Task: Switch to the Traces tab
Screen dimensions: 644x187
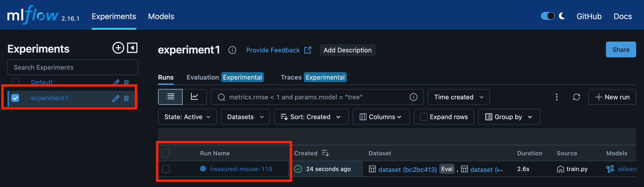Action: pyautogui.click(x=291, y=77)
